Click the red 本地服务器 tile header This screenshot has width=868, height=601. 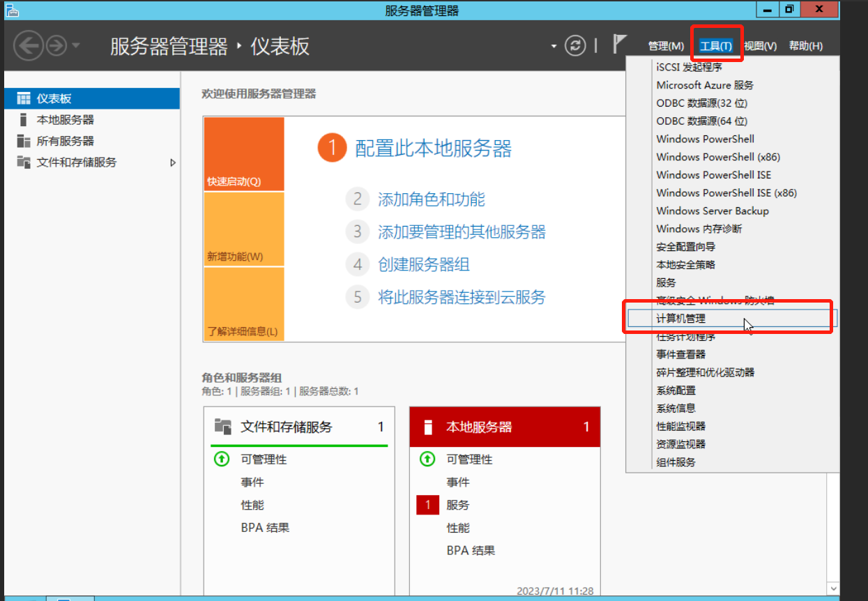[505, 427]
